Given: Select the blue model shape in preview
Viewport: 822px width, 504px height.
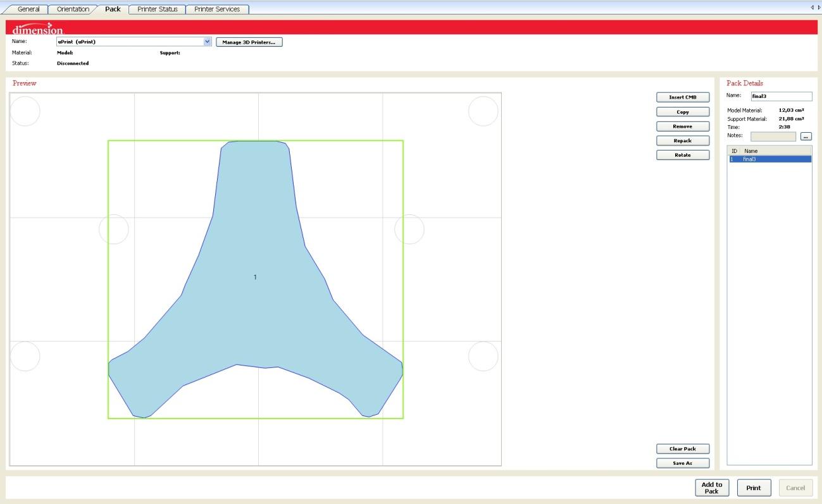Looking at the screenshot, I should [255, 278].
